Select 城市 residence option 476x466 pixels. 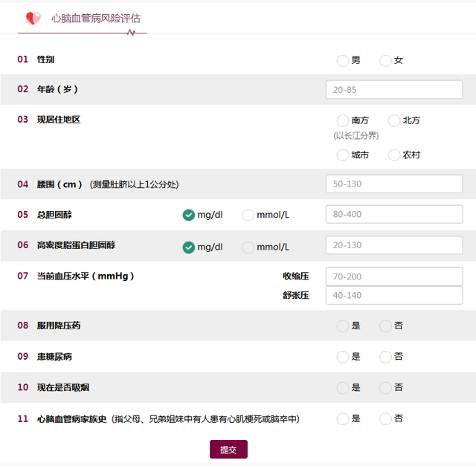(x=342, y=155)
